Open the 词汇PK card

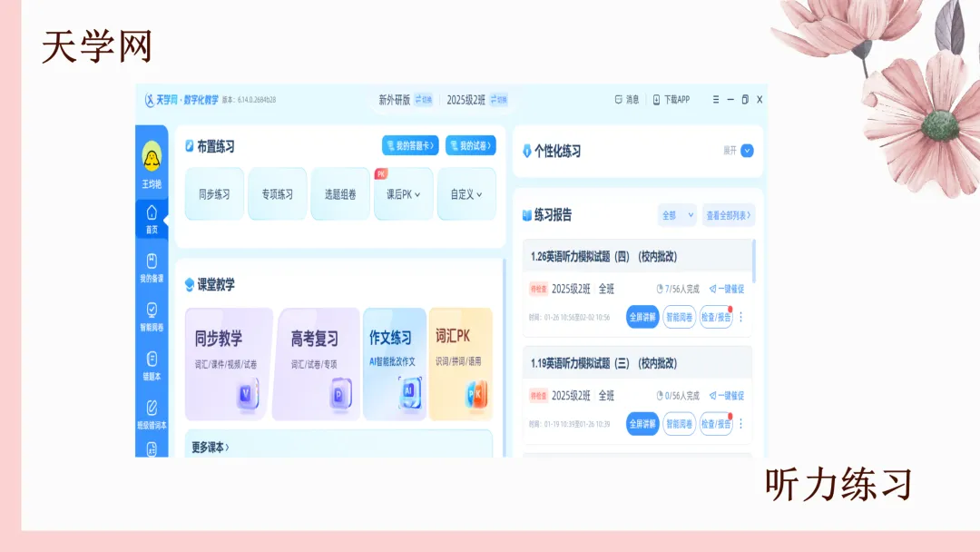point(461,364)
